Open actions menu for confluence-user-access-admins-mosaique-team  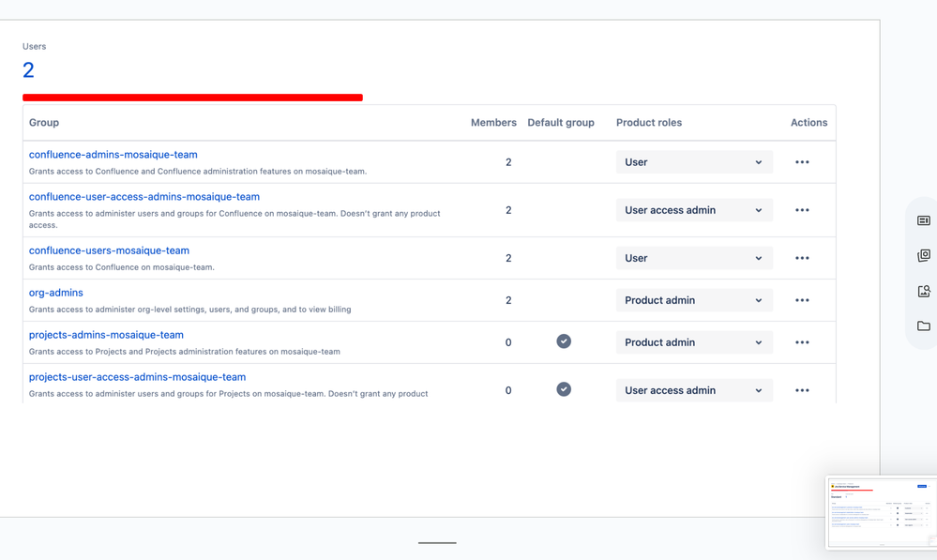(802, 210)
